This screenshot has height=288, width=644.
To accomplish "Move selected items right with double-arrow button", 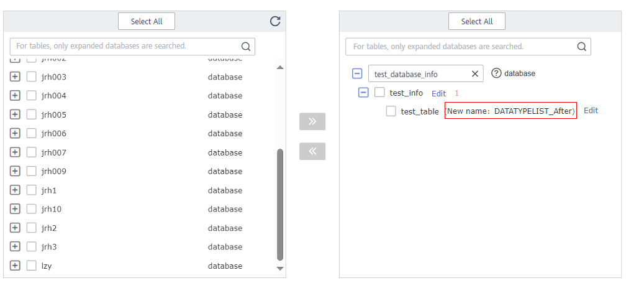I will (x=312, y=121).
